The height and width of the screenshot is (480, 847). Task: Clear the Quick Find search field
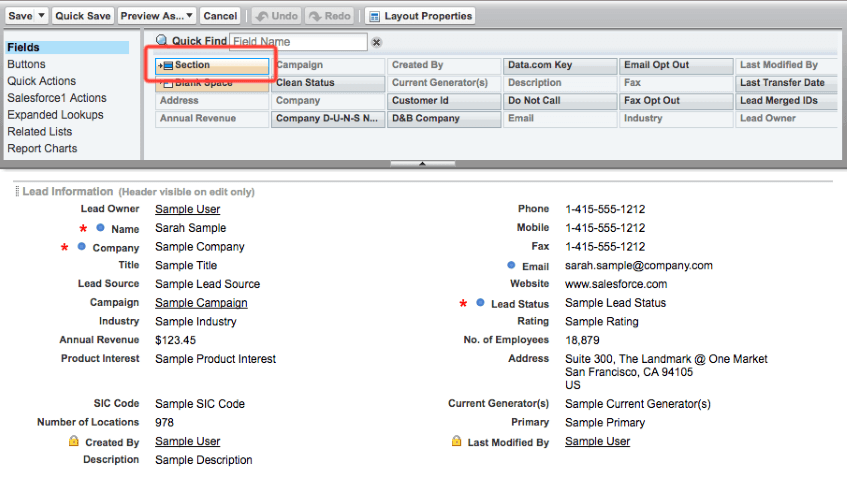tap(377, 42)
